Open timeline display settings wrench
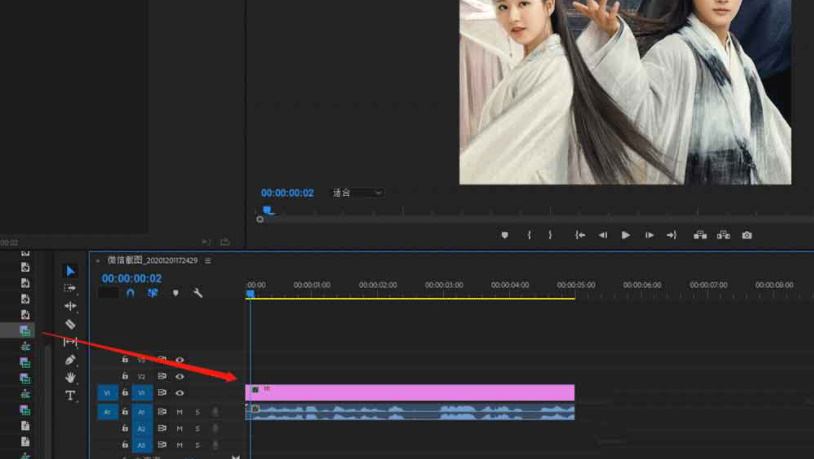Viewport: 814px width, 459px height. click(x=198, y=293)
